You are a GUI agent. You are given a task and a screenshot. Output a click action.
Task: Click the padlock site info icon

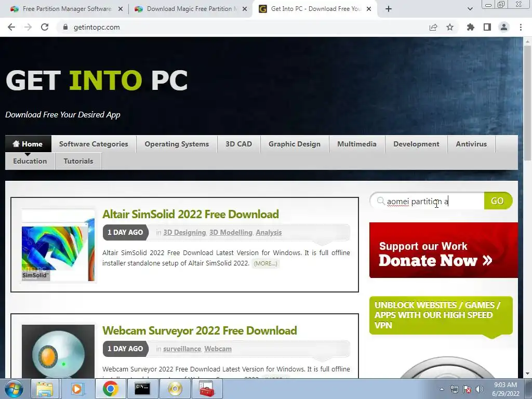65,27
